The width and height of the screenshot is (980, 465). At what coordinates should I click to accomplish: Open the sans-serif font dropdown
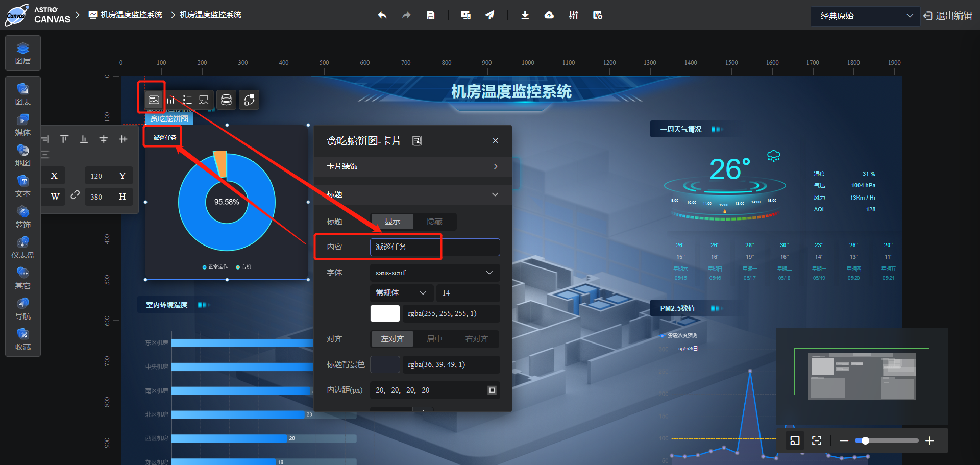434,273
